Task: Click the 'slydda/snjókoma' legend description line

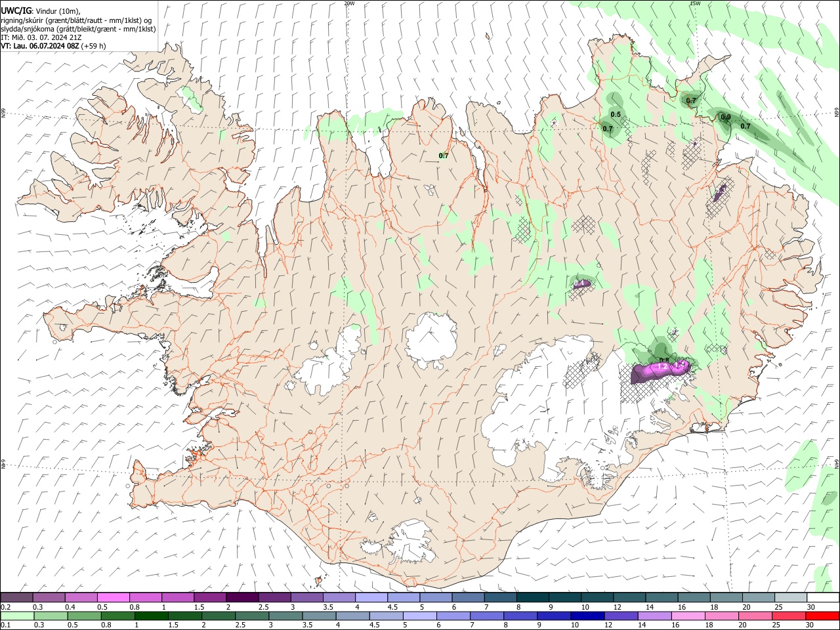Action: [x=78, y=29]
